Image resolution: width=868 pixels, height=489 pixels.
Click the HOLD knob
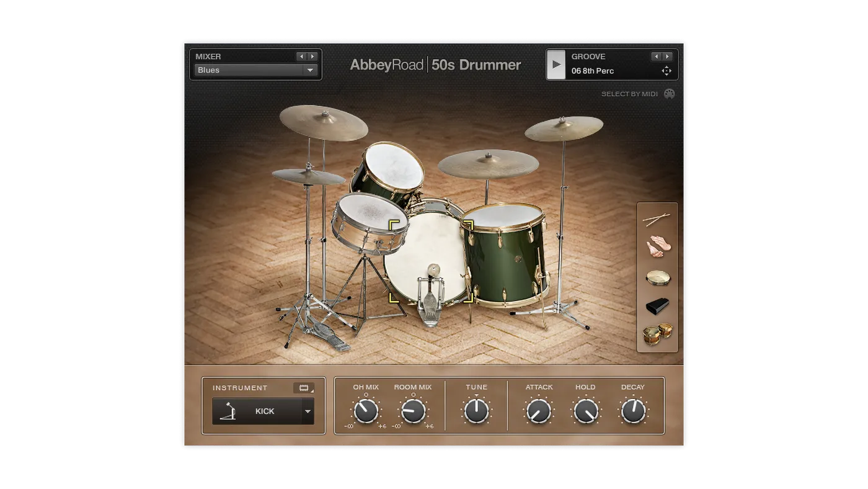point(586,411)
